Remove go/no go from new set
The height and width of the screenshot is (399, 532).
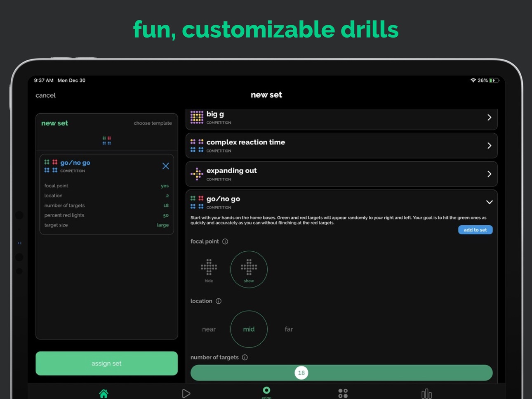166,166
